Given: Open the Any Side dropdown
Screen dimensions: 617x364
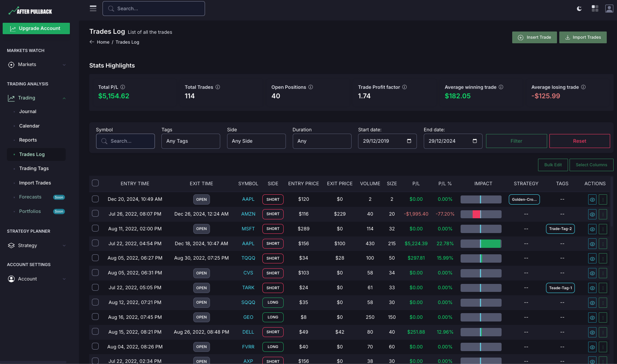Looking at the screenshot, I should [256, 141].
